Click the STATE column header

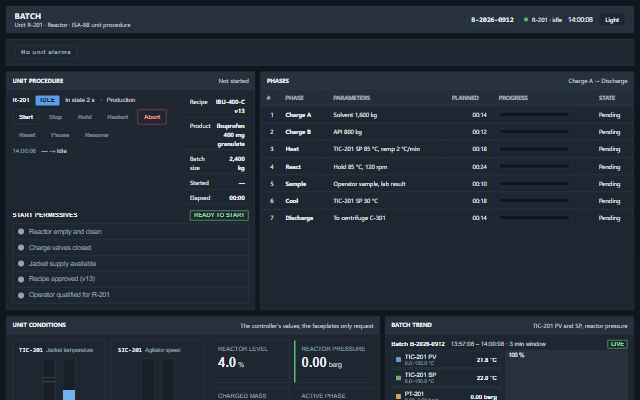(607, 98)
